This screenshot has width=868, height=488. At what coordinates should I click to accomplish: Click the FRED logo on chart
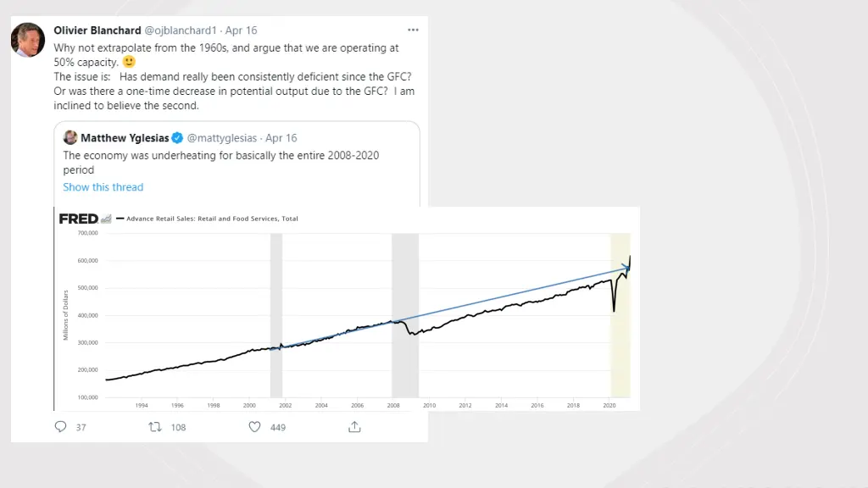[x=79, y=219]
